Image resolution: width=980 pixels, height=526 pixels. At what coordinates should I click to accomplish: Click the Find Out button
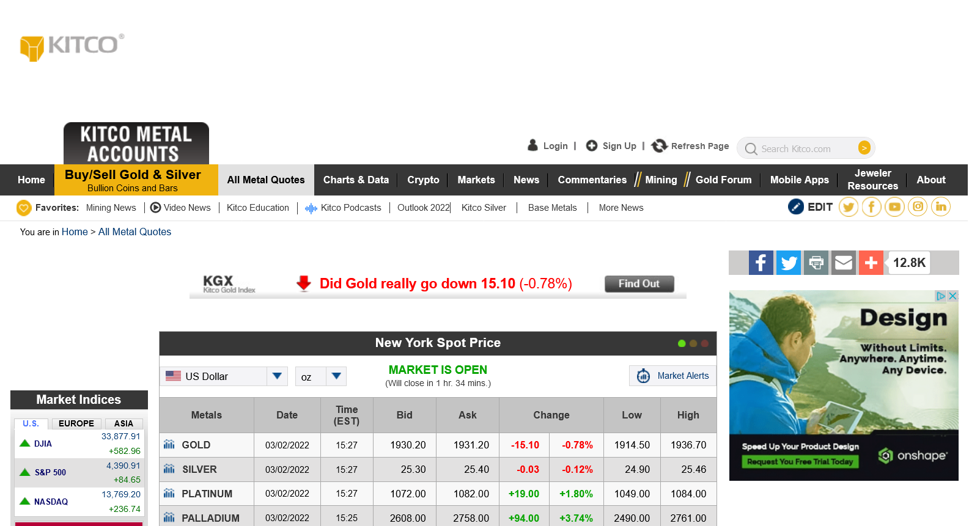click(x=639, y=283)
